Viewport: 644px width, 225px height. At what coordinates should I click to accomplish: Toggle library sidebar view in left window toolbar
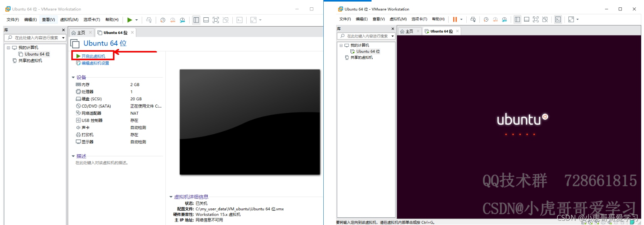[x=196, y=20]
